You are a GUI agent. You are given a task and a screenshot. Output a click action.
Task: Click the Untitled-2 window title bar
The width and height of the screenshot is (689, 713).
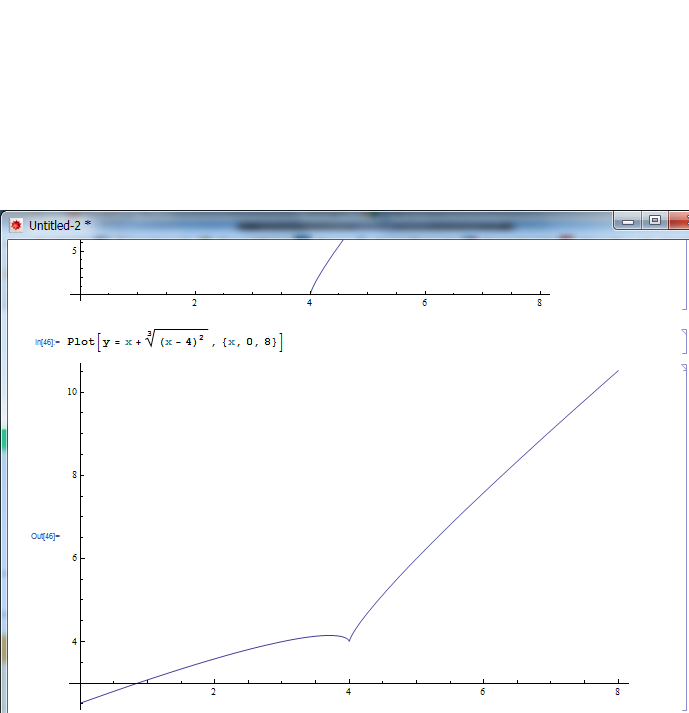pos(300,225)
